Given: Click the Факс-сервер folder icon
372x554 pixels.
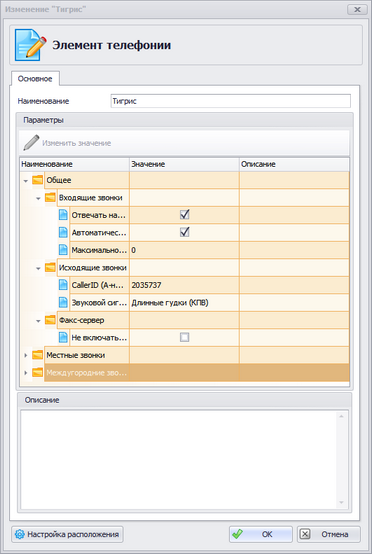Looking at the screenshot, I should point(50,320).
